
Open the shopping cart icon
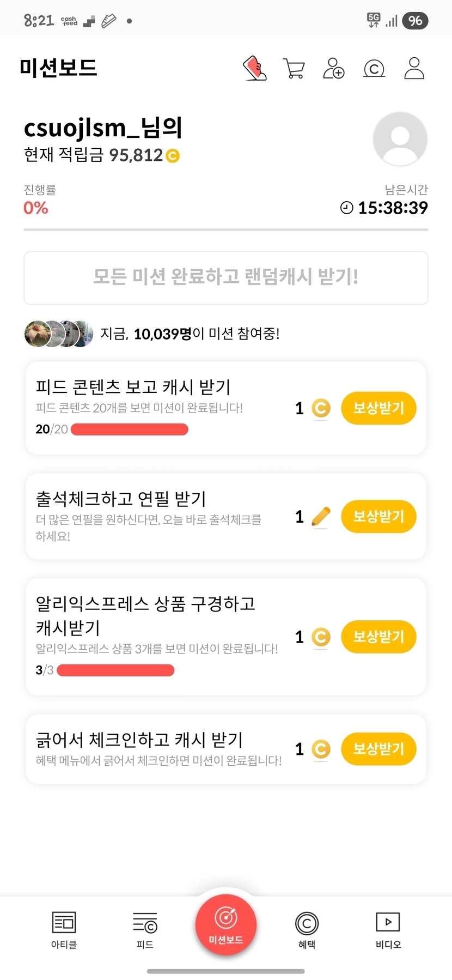294,69
